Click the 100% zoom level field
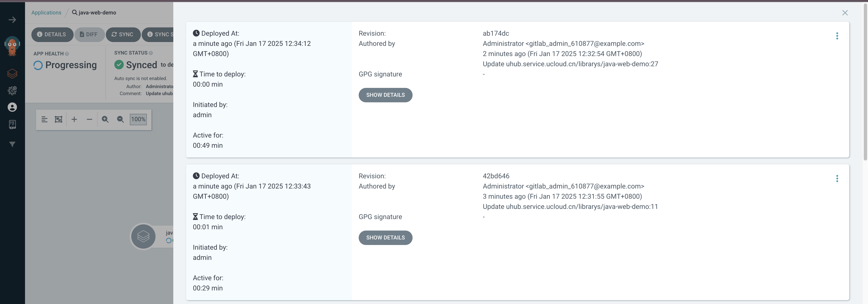This screenshot has height=304, width=868. [138, 120]
